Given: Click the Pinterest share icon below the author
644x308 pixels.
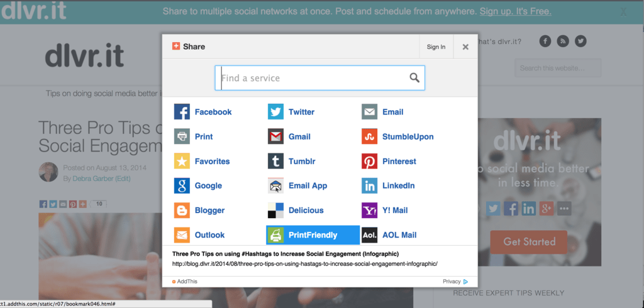Looking at the screenshot, I should [x=73, y=204].
